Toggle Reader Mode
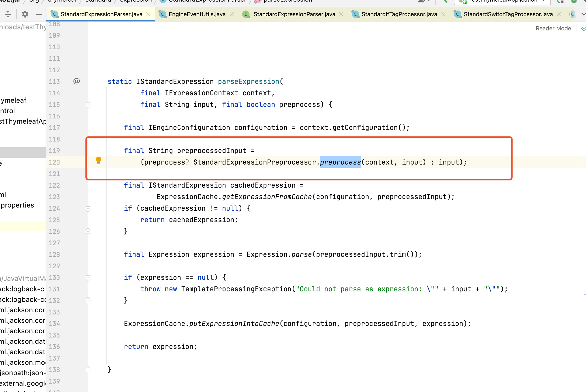 (x=553, y=29)
